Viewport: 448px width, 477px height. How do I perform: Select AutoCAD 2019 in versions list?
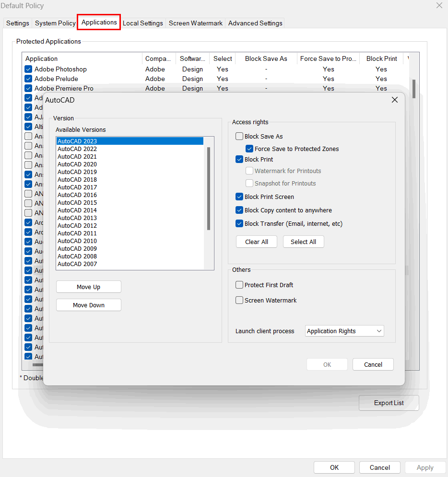[77, 172]
